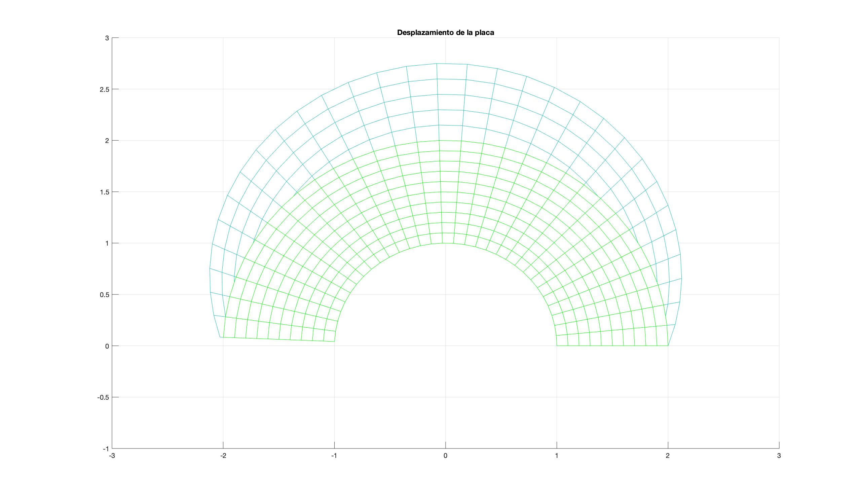This screenshot has height=504, width=861.
Task: Click the x-axis tick label 3
Action: tap(779, 456)
